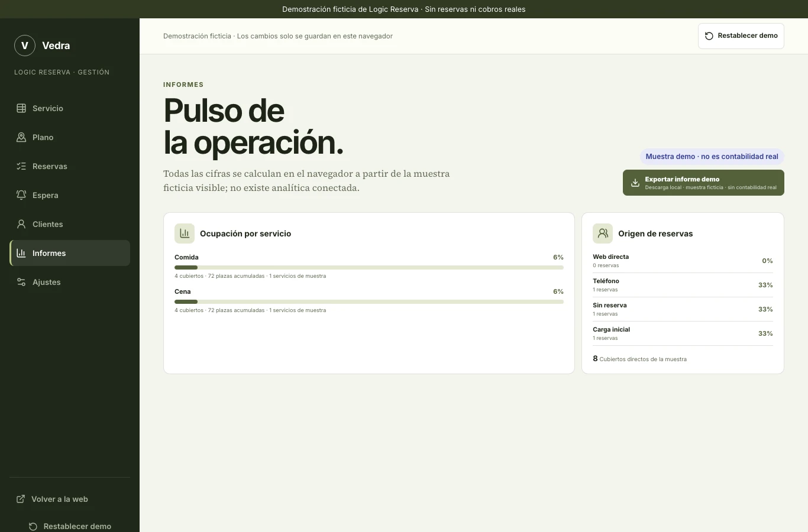Click the Vedra brand name

[x=56, y=46]
